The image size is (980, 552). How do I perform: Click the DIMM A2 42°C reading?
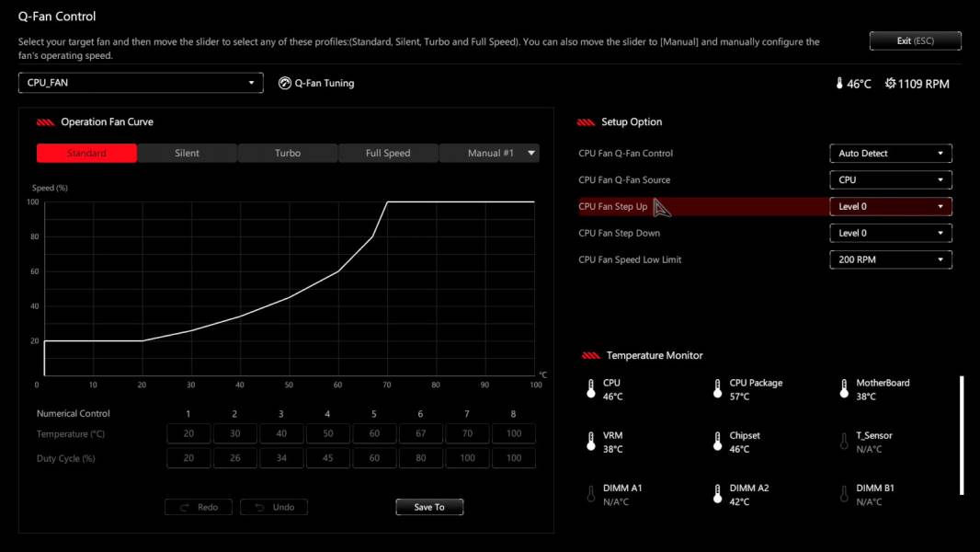[x=739, y=501]
